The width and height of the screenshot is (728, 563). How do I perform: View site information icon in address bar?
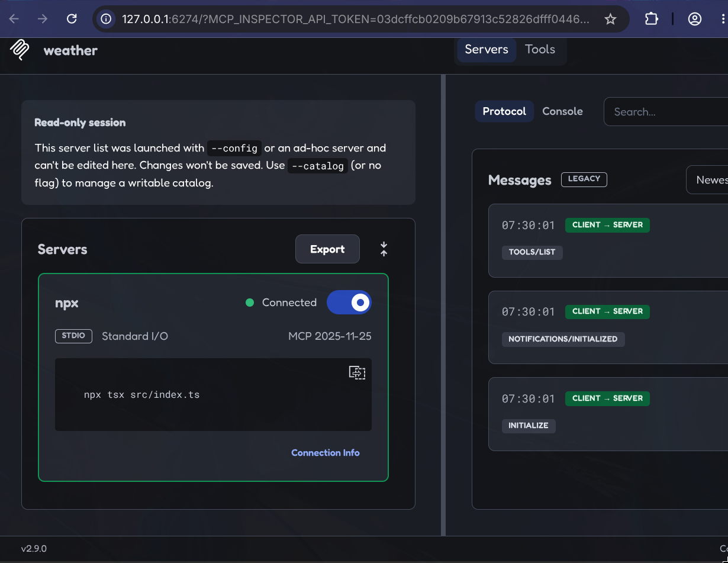click(x=106, y=19)
